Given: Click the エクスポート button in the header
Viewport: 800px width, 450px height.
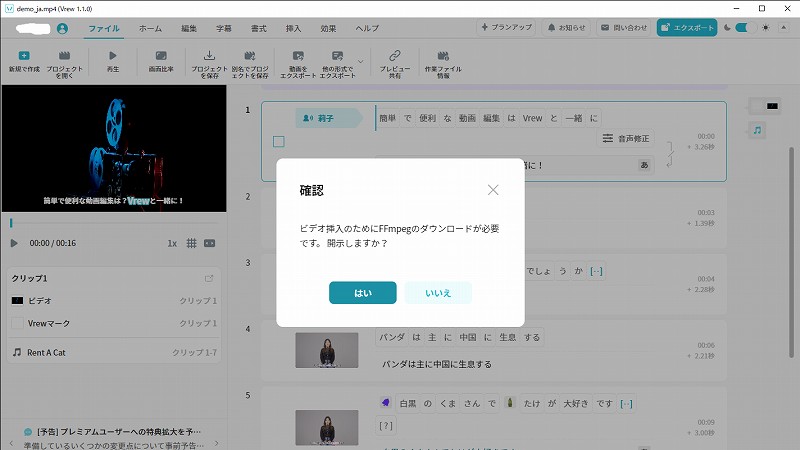Looking at the screenshot, I should click(687, 28).
